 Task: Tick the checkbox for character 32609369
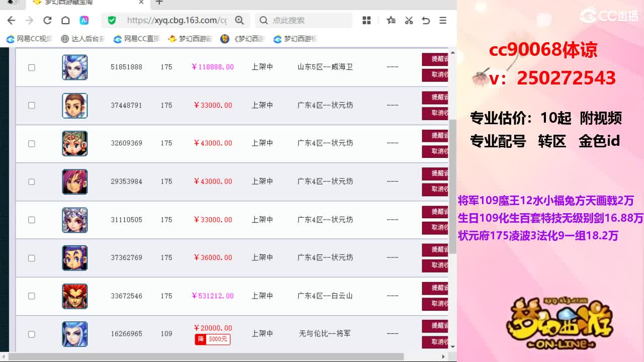pyautogui.click(x=31, y=144)
